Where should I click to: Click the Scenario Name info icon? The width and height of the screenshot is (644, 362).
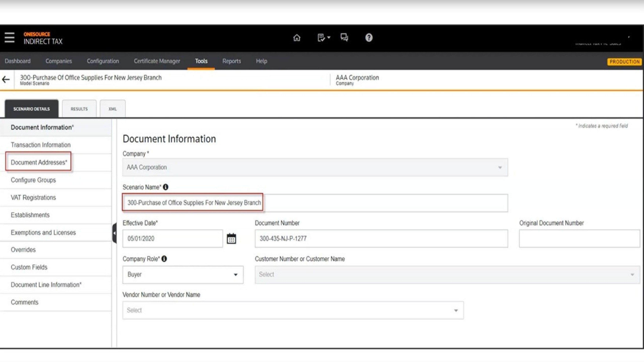pos(165,187)
